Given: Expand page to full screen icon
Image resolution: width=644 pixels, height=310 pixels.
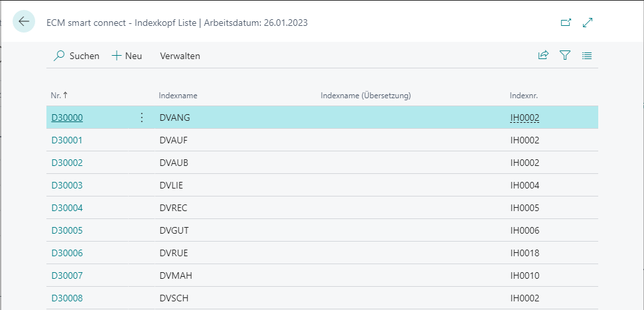Looking at the screenshot, I should [588, 23].
